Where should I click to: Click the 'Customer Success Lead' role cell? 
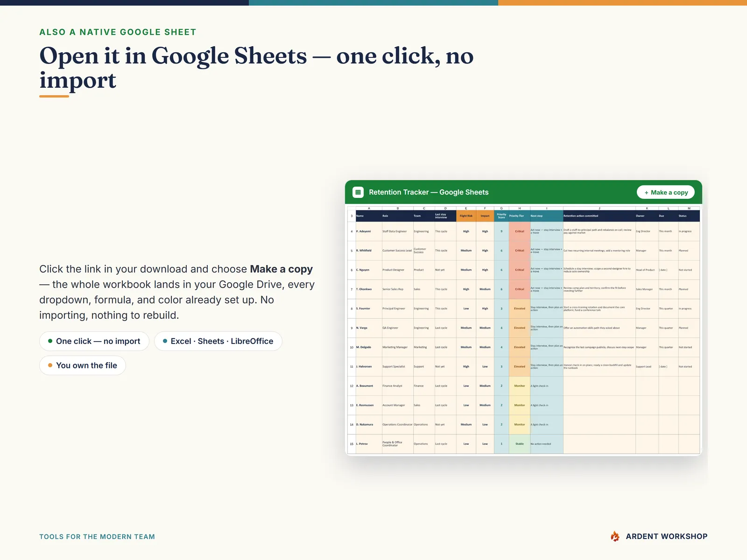pos(397,251)
